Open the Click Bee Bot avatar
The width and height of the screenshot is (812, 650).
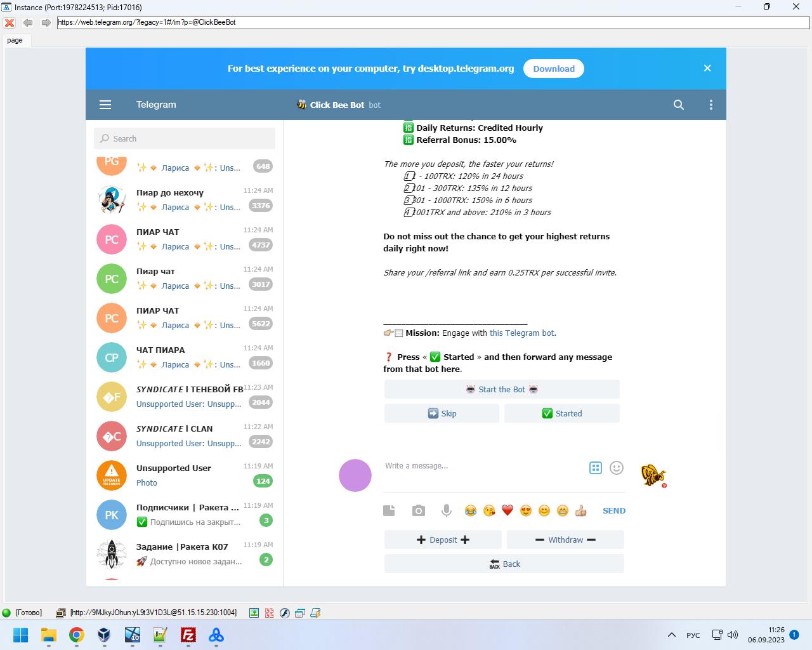point(653,475)
